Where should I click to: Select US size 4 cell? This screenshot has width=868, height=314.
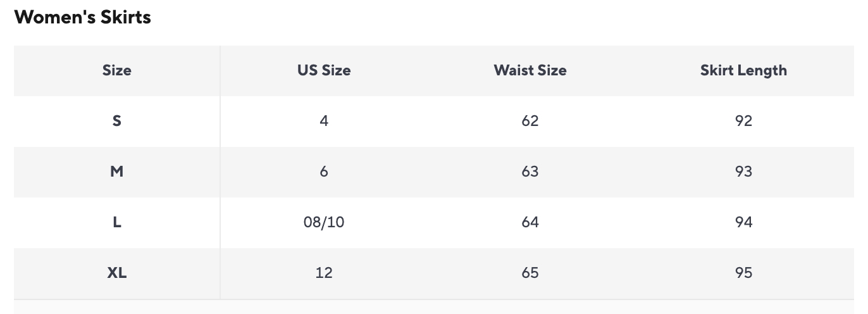click(324, 121)
